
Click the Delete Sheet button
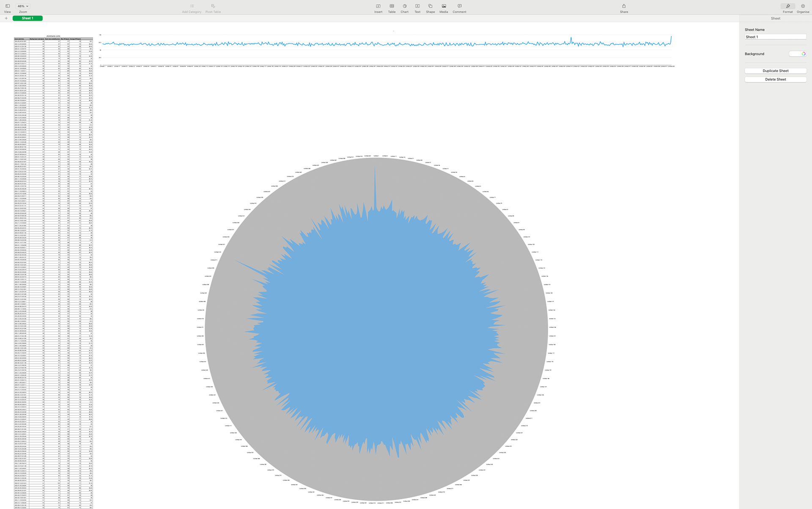click(775, 79)
